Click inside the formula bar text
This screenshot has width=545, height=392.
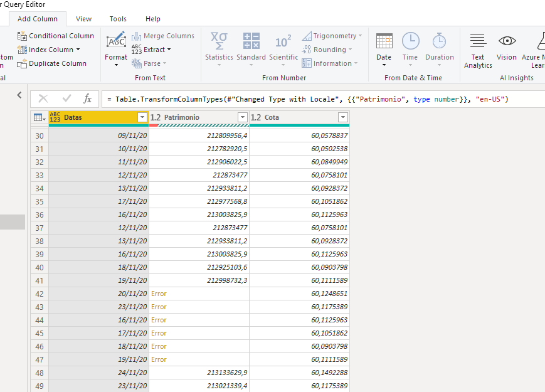(308, 99)
